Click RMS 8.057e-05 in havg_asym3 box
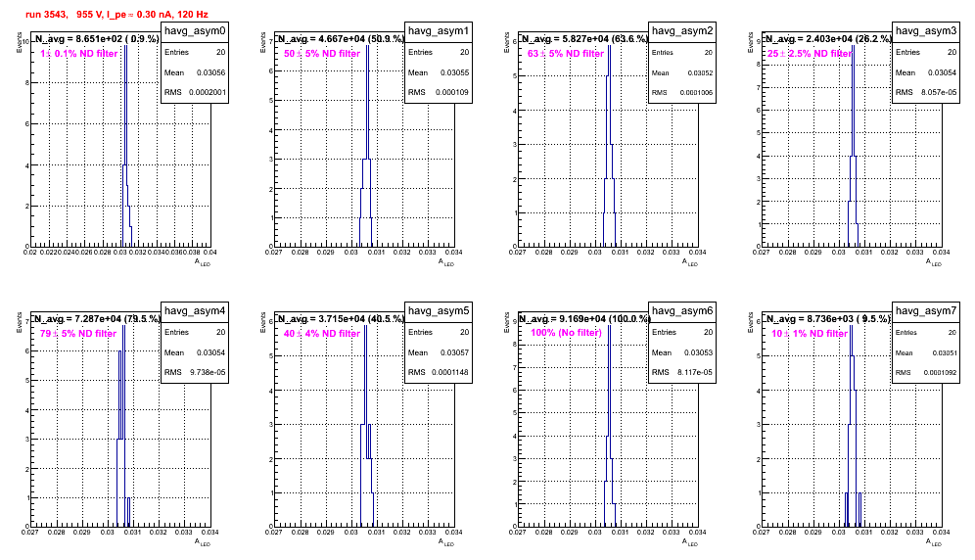 [x=926, y=92]
